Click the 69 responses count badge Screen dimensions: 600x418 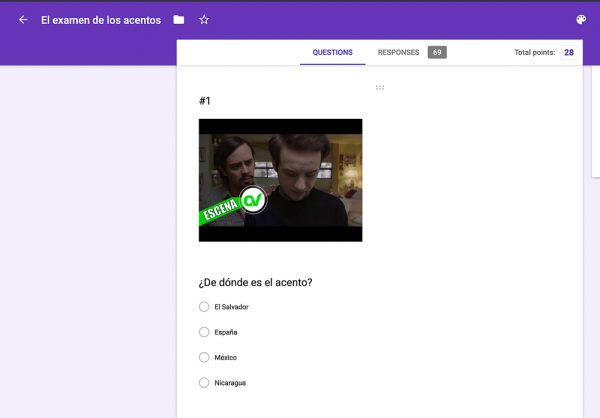pyautogui.click(x=437, y=52)
